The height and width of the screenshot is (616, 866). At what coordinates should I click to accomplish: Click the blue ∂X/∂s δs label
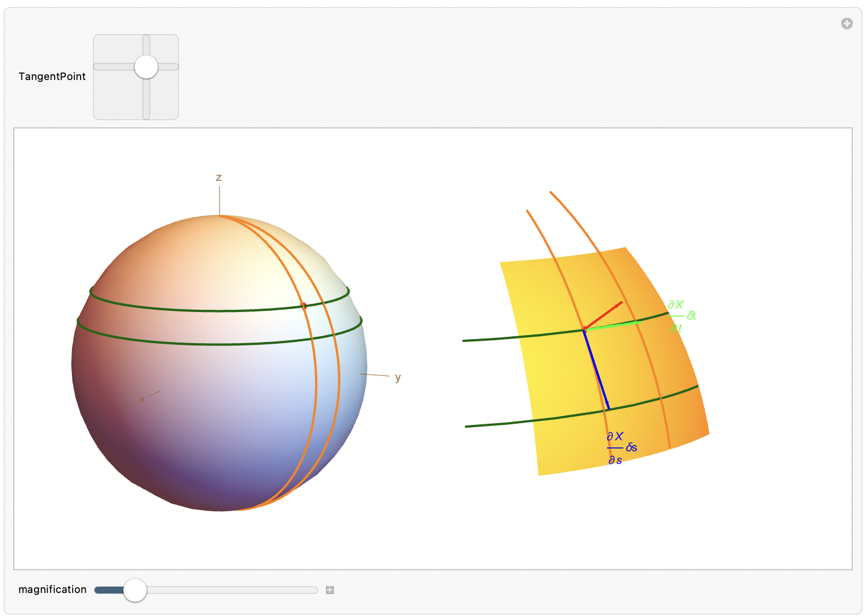[x=621, y=448]
